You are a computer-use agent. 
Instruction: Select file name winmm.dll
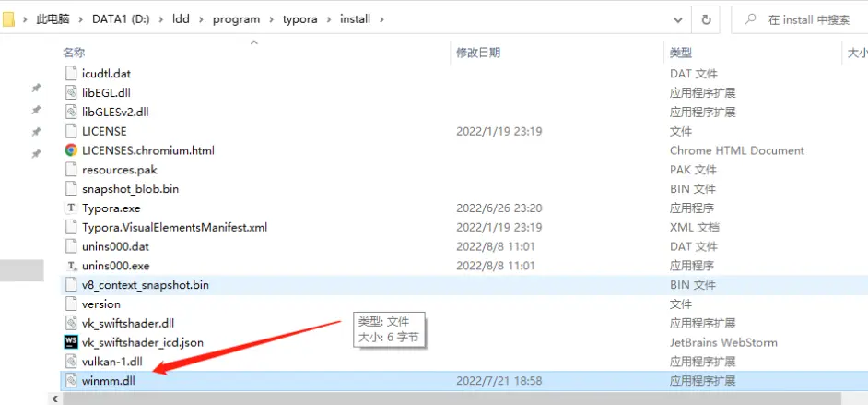click(109, 381)
